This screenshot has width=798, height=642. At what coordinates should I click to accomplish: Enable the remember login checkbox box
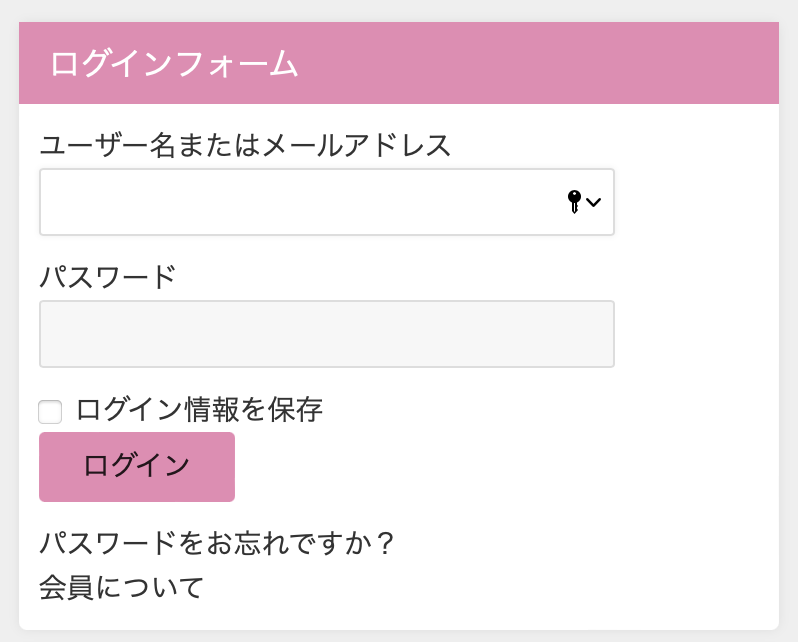(x=50, y=411)
